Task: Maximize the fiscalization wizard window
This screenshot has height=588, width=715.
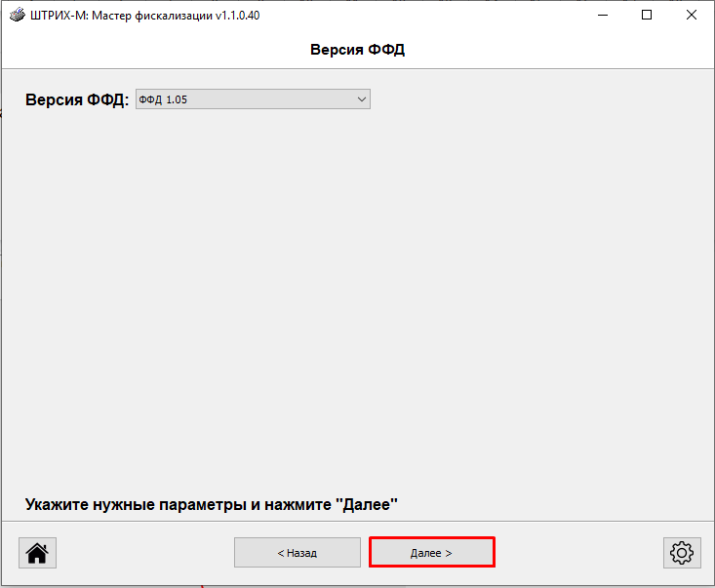Action: pos(646,16)
